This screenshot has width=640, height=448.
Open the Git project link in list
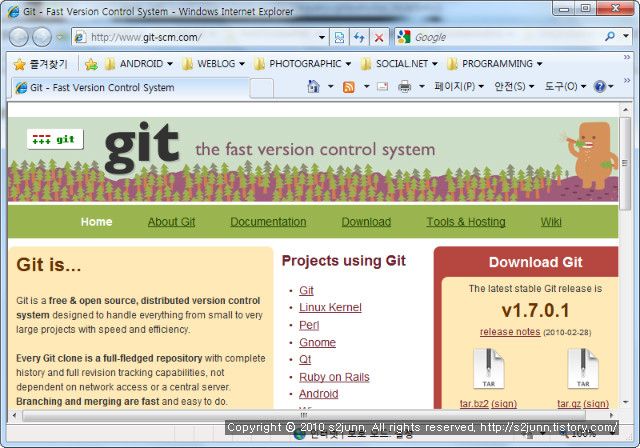pyautogui.click(x=306, y=291)
